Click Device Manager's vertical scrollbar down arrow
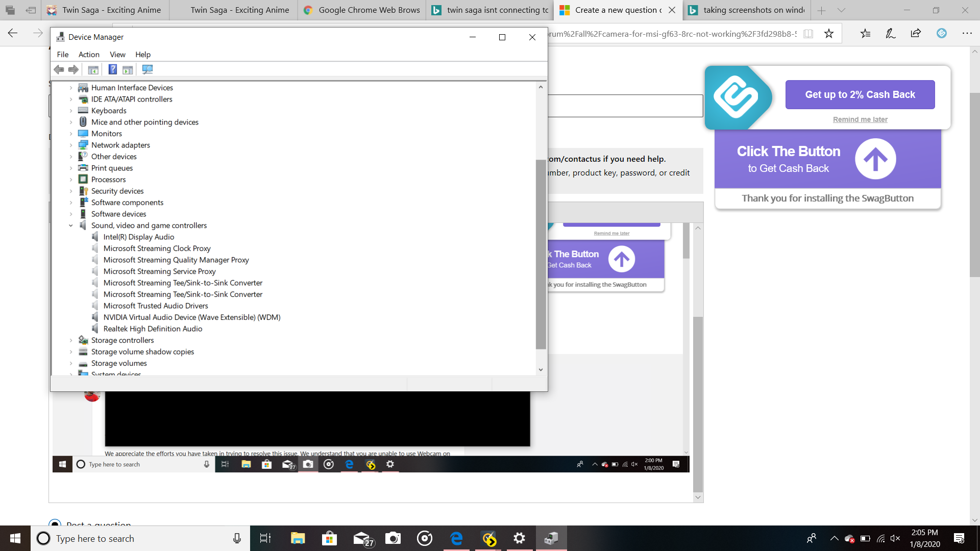980x551 pixels. (541, 370)
